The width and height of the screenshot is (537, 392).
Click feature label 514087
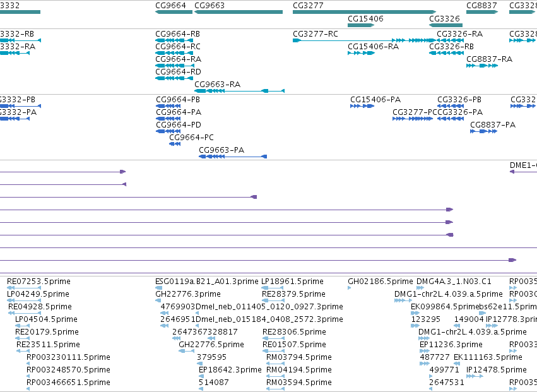(214, 383)
